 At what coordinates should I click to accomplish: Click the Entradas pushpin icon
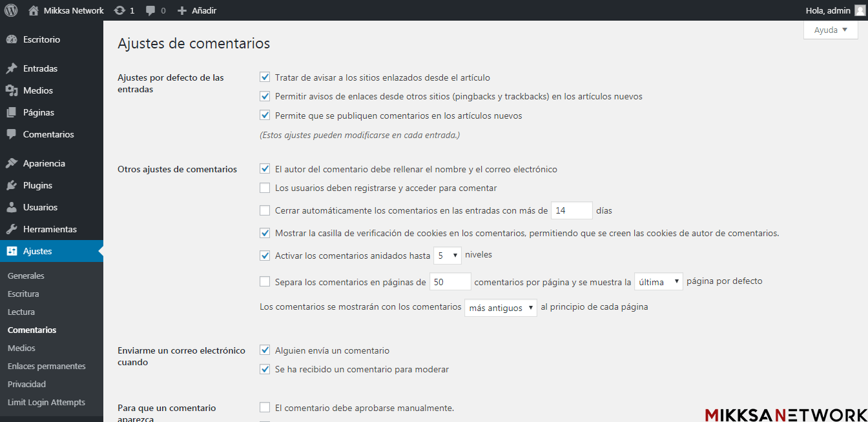[11, 68]
